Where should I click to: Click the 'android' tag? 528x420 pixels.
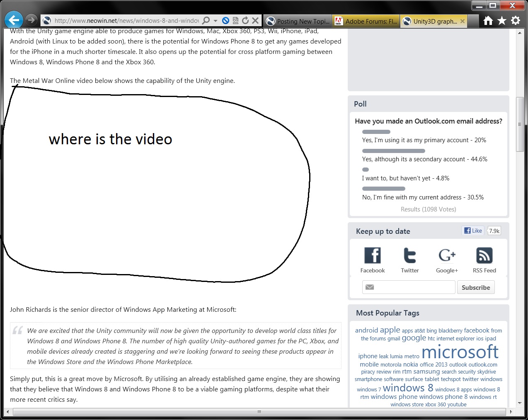[x=366, y=330]
